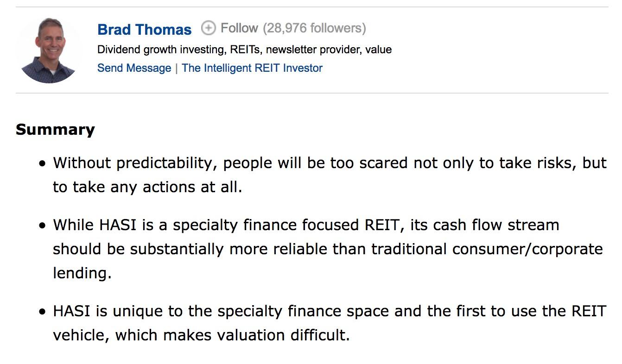Open the Brad Thomas author name link

[144, 30]
